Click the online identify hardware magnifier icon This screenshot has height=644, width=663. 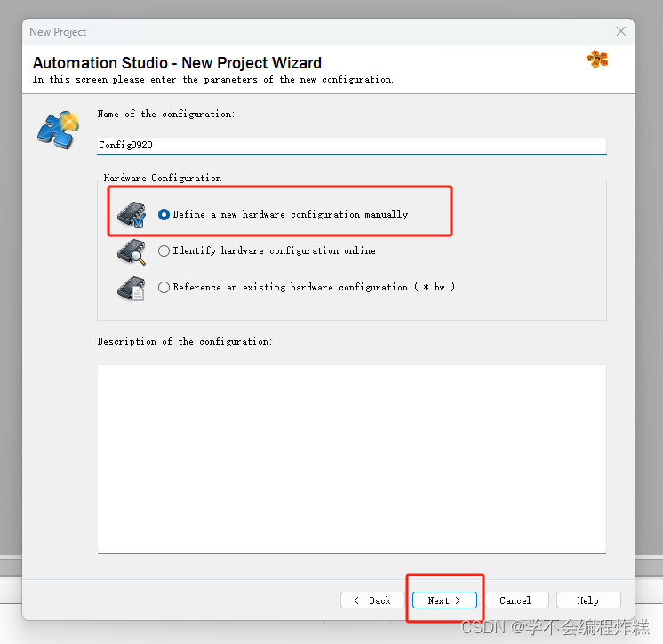132,252
